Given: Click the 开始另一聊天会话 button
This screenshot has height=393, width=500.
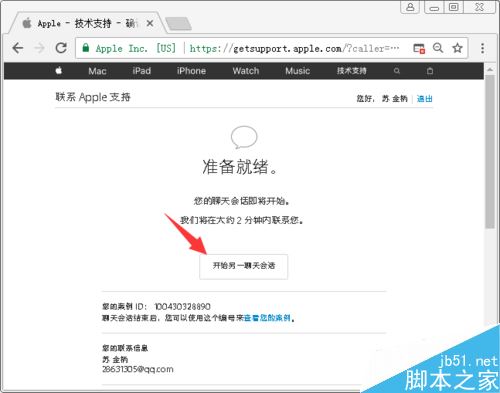Looking at the screenshot, I should coord(244,266).
